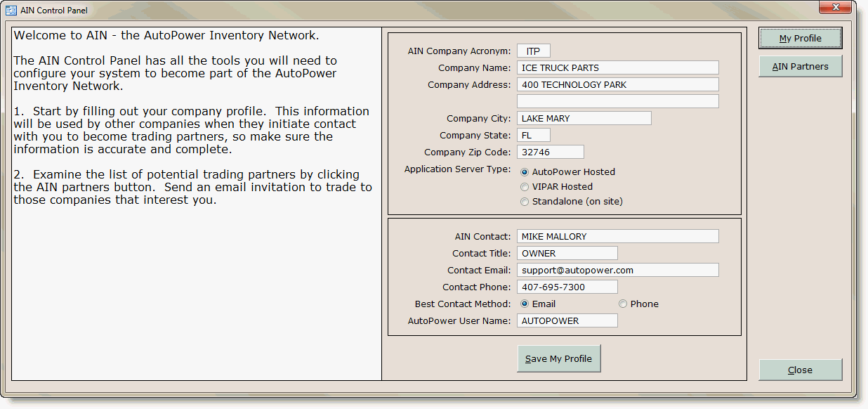Screen dimensions: 868x409
Task: Open the AIN Partners list
Action: click(801, 67)
